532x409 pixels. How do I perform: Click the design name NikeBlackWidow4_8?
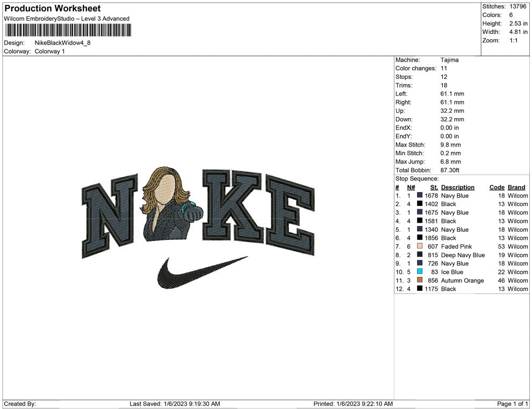pos(62,43)
